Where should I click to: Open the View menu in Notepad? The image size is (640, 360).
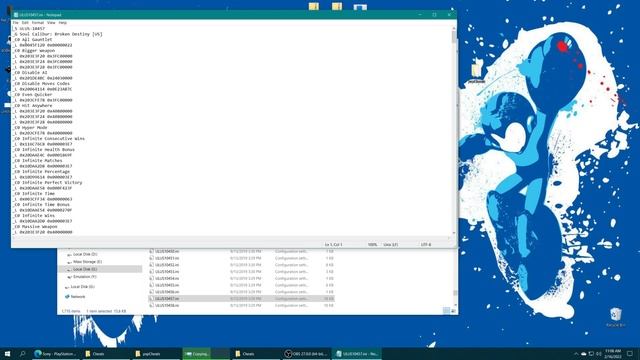tap(51, 23)
